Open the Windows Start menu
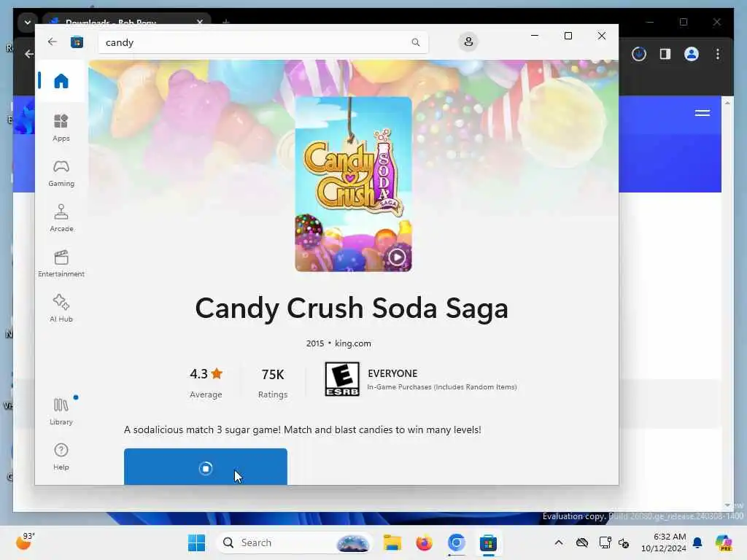The height and width of the screenshot is (560, 747). (x=196, y=542)
